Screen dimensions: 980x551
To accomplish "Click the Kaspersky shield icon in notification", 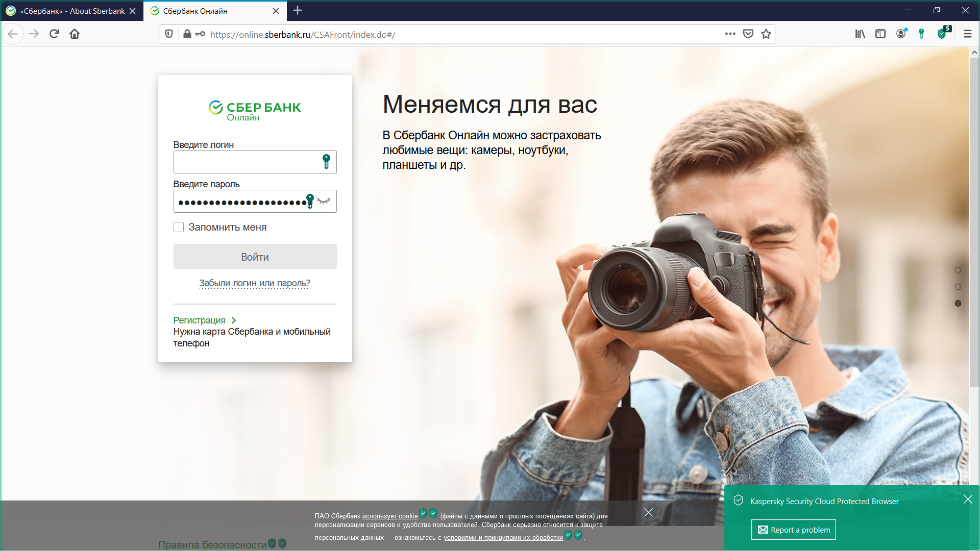I will pyautogui.click(x=738, y=500).
